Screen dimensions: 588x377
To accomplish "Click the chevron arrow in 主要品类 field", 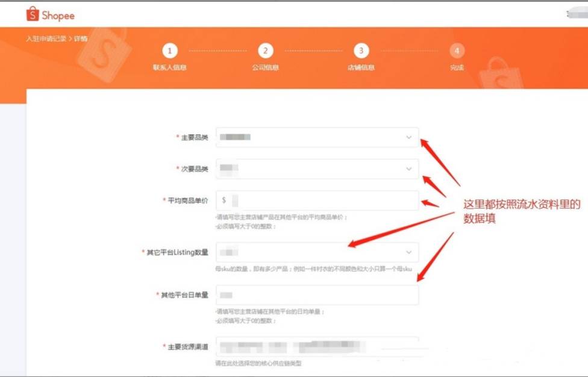I will pos(408,137).
